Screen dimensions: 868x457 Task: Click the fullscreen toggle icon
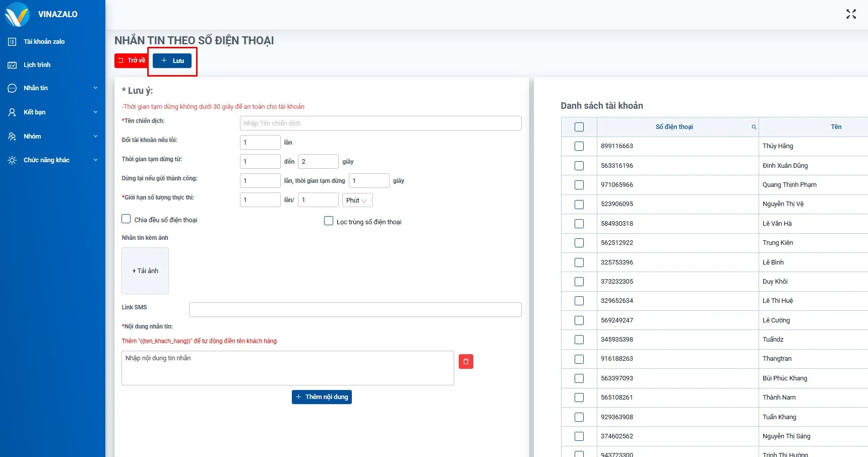(851, 14)
